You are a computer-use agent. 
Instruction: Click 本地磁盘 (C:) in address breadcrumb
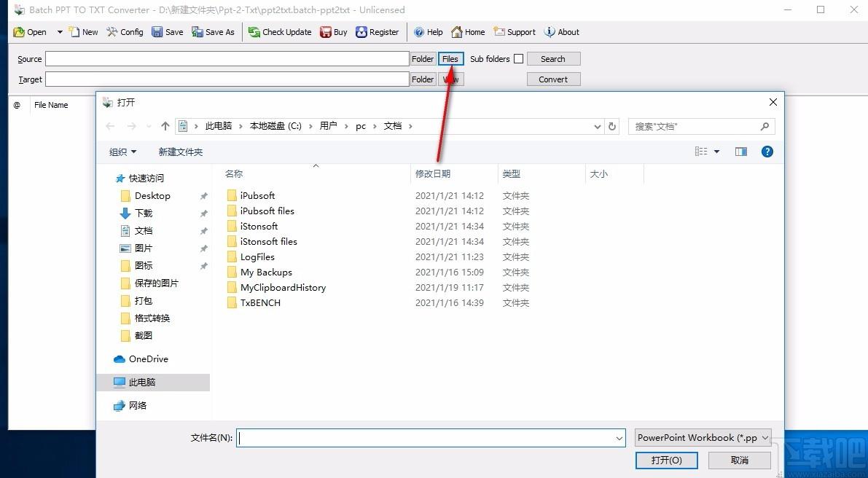click(275, 126)
